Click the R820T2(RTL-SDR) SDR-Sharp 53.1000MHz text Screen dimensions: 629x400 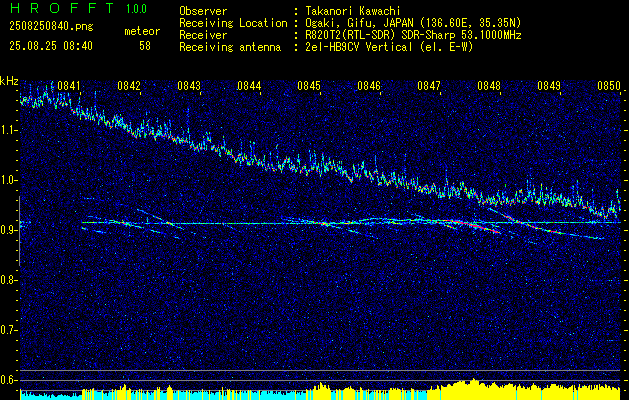point(413,35)
